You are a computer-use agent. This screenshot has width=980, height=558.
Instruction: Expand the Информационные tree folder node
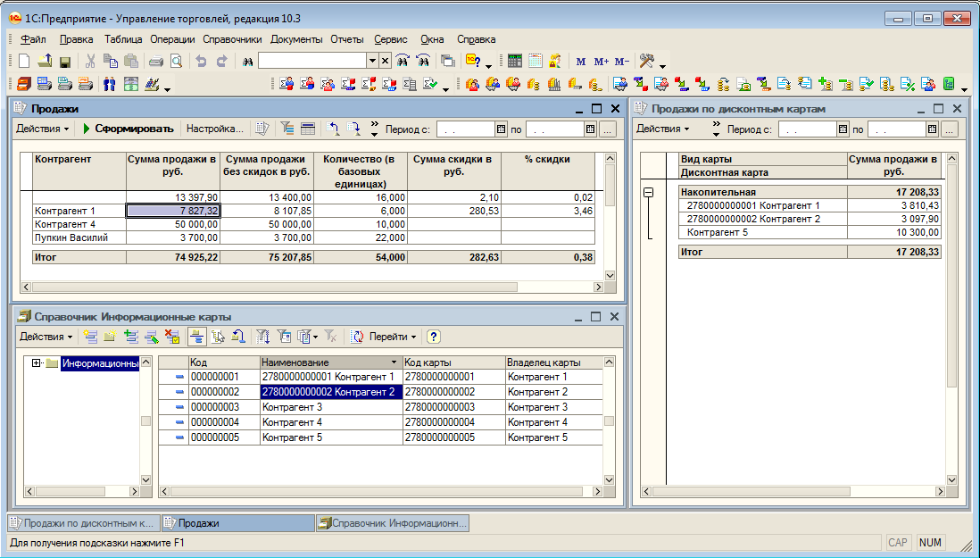point(37,363)
